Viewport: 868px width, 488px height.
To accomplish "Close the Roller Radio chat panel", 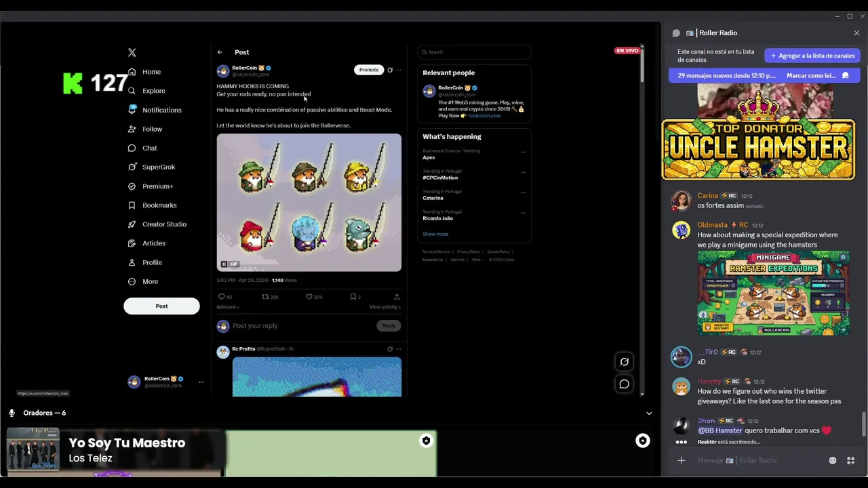I will (856, 33).
